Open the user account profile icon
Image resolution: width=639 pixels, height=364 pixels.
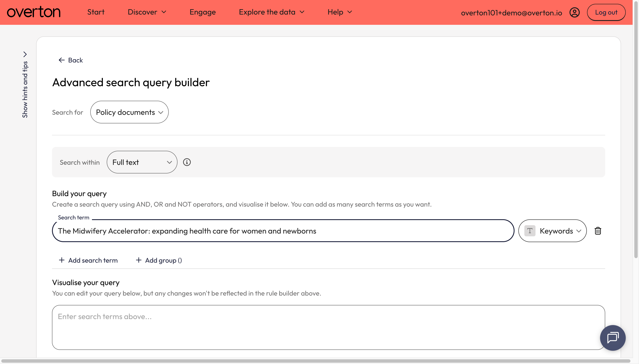coord(575,12)
